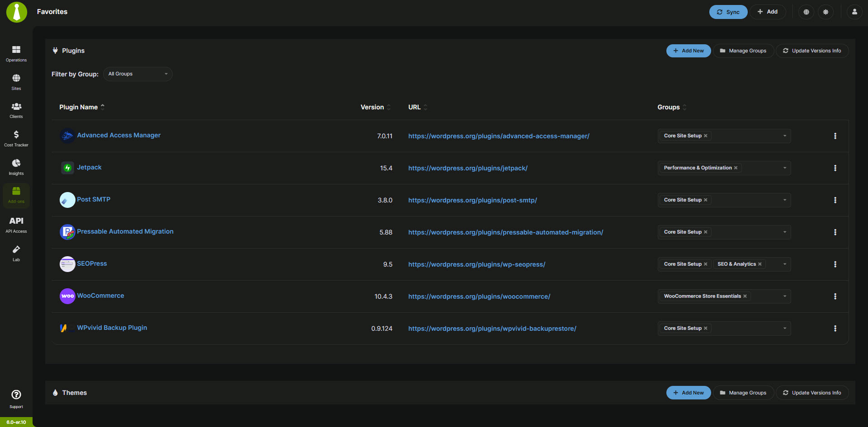Click Update Versions Info for Plugins
868x427 pixels.
[812, 51]
